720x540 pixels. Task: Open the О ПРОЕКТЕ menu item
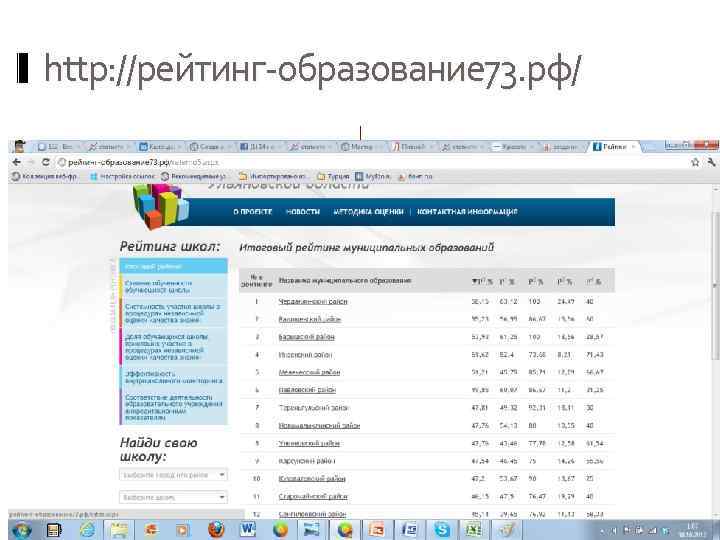click(x=253, y=212)
